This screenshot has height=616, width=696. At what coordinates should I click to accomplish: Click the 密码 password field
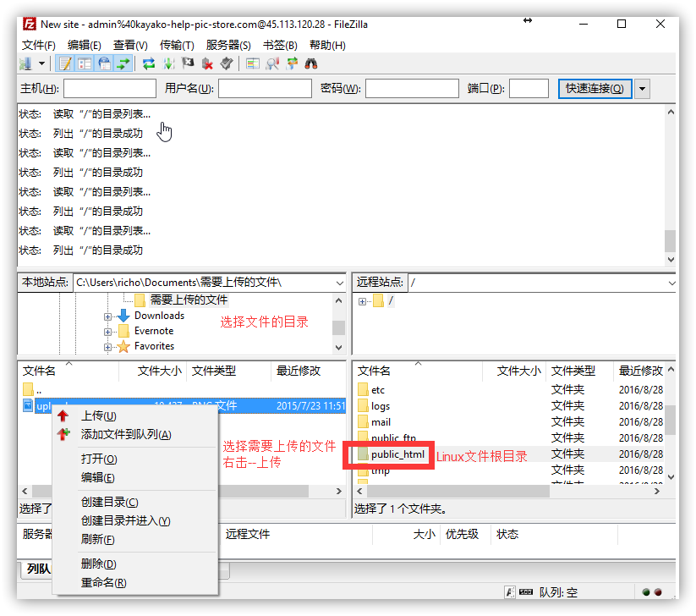(x=412, y=88)
